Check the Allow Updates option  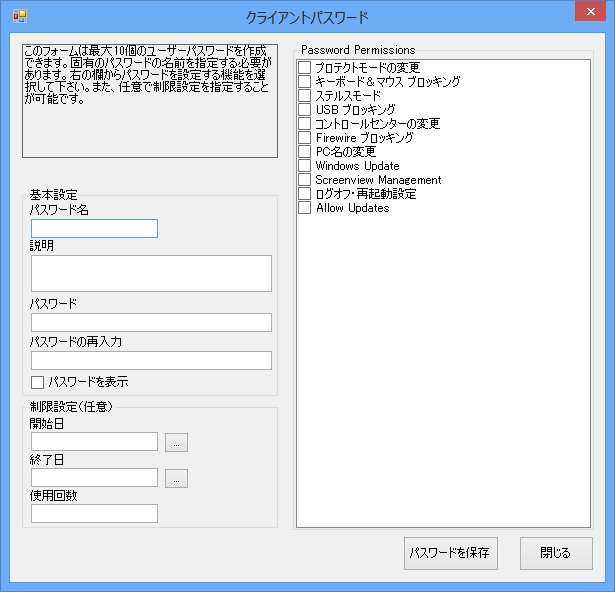tap(305, 208)
